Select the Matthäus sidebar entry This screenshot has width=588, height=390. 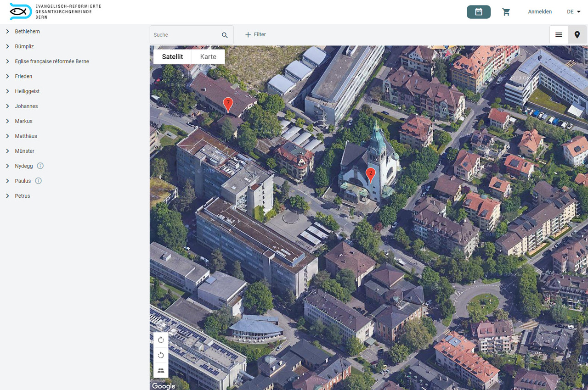[x=27, y=136]
